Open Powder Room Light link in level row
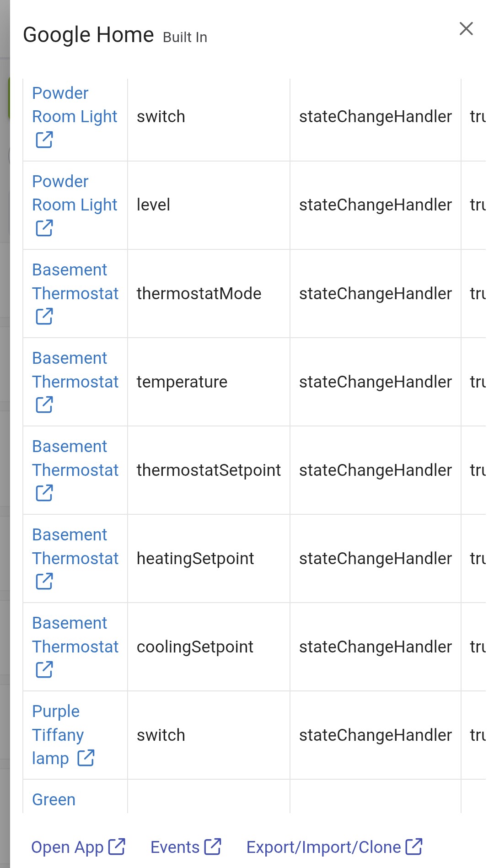This screenshot has width=494, height=868. click(x=75, y=193)
